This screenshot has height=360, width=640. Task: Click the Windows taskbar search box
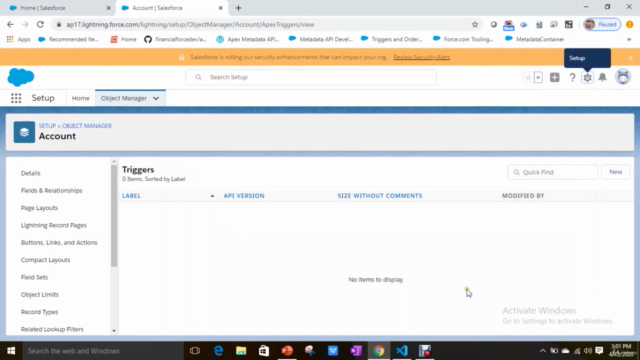pyautogui.click(x=103, y=351)
